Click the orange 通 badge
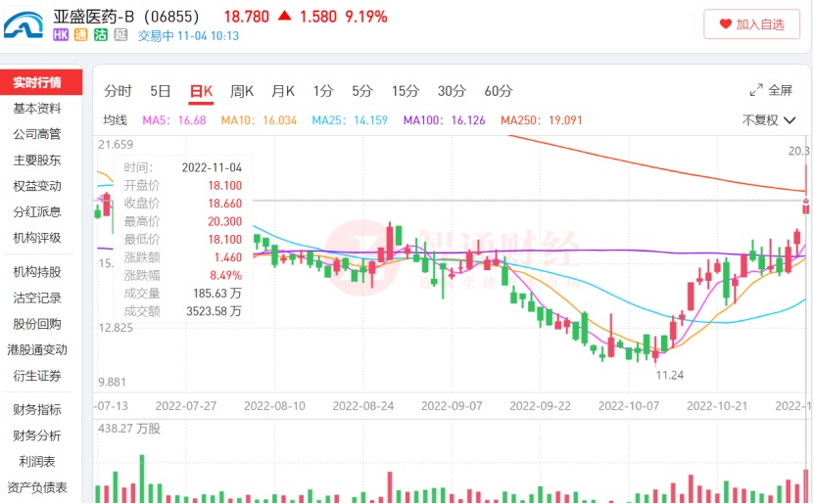 tap(80, 34)
